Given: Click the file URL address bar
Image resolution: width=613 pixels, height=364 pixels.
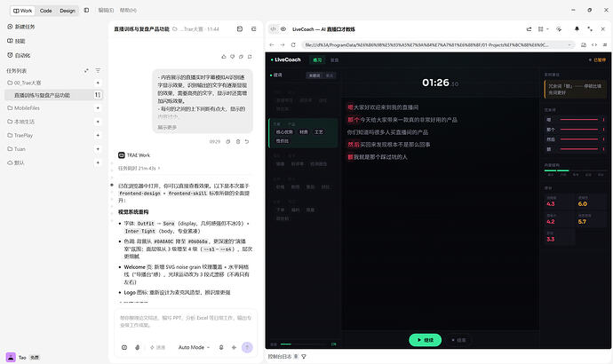Looking at the screenshot, I should [x=438, y=45].
